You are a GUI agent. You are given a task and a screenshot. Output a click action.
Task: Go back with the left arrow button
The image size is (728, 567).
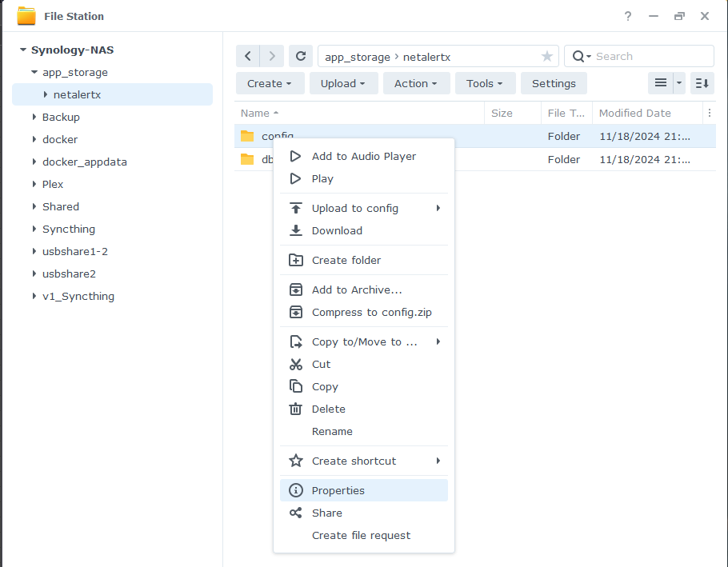click(x=248, y=56)
